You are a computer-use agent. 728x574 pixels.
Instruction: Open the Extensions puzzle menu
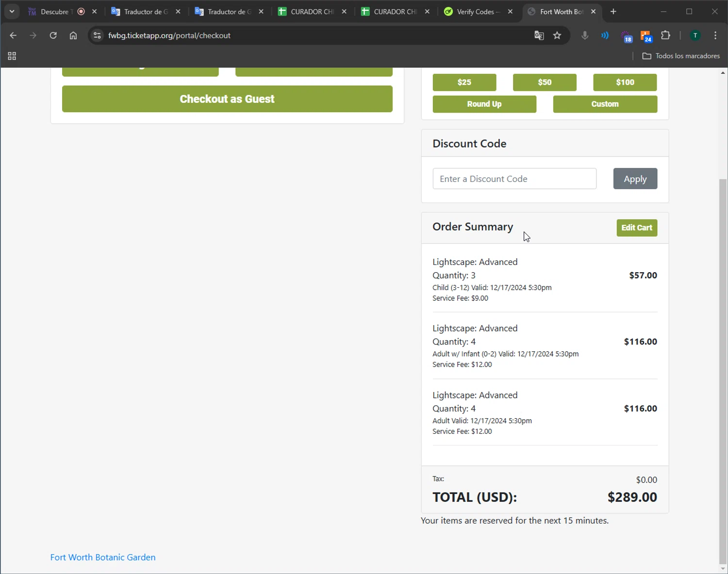(x=666, y=35)
